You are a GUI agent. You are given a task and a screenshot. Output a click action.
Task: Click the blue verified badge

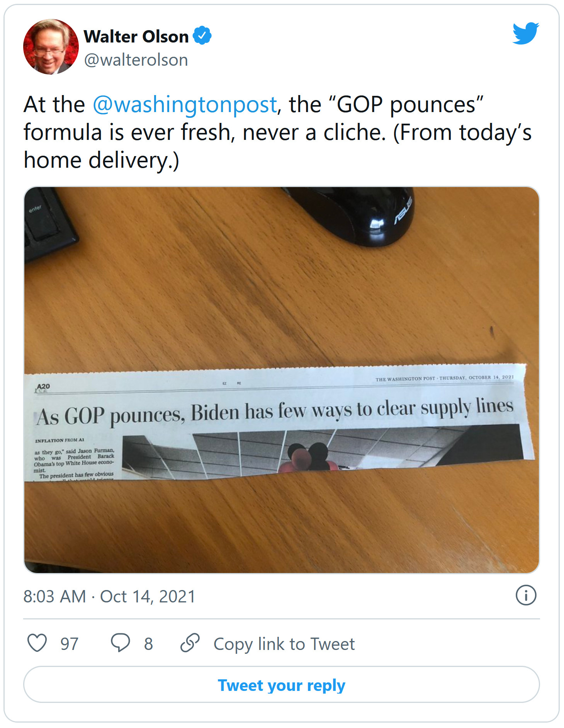click(202, 36)
